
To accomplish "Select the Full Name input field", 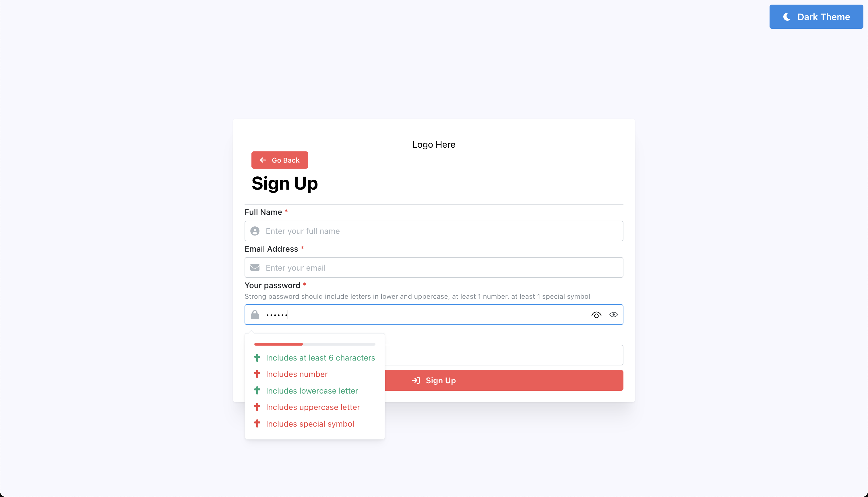I will (x=434, y=231).
